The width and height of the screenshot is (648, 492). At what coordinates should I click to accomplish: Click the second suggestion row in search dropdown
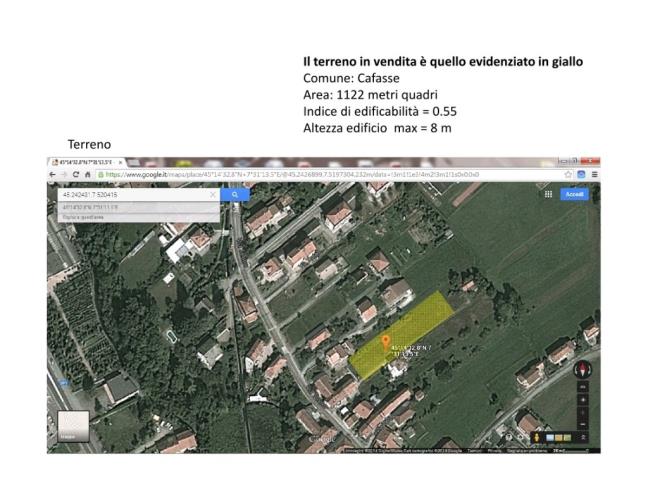pos(138,217)
